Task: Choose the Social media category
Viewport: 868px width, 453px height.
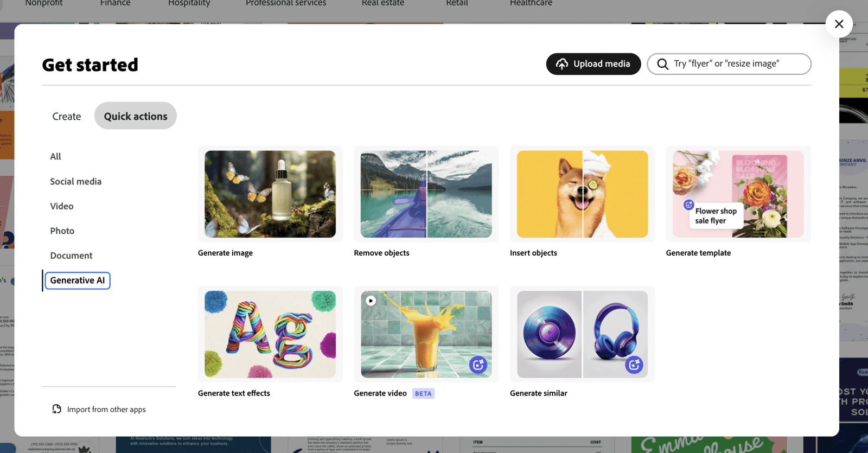Action: click(76, 181)
